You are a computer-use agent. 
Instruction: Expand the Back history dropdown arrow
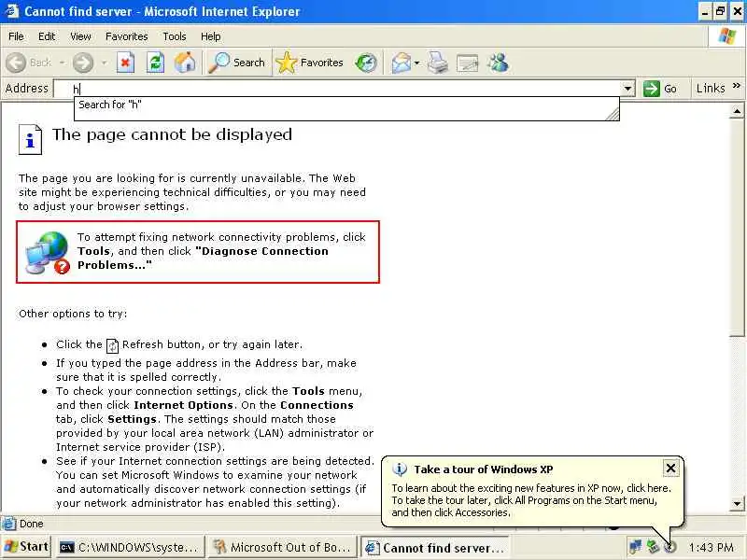(x=62, y=63)
